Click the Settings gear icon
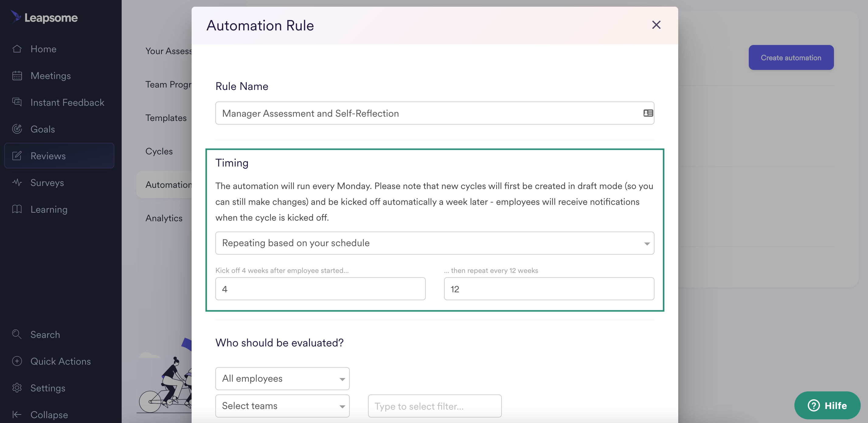The height and width of the screenshot is (423, 868). [x=17, y=388]
